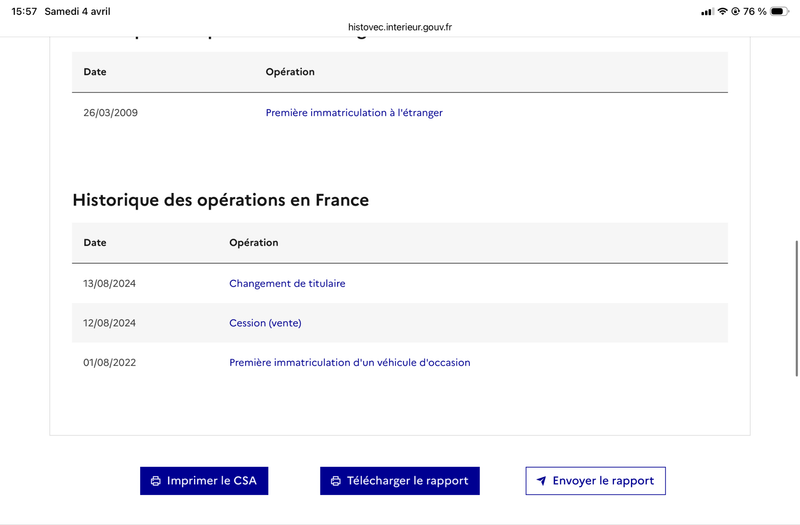The width and height of the screenshot is (800, 525).
Task: Click the Opération header in France operations table
Action: [254, 243]
